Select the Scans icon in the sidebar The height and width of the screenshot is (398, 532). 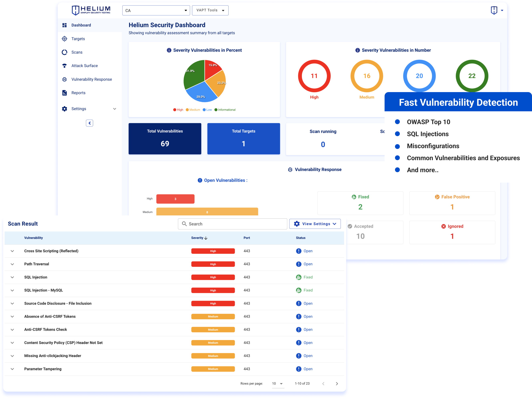point(64,52)
